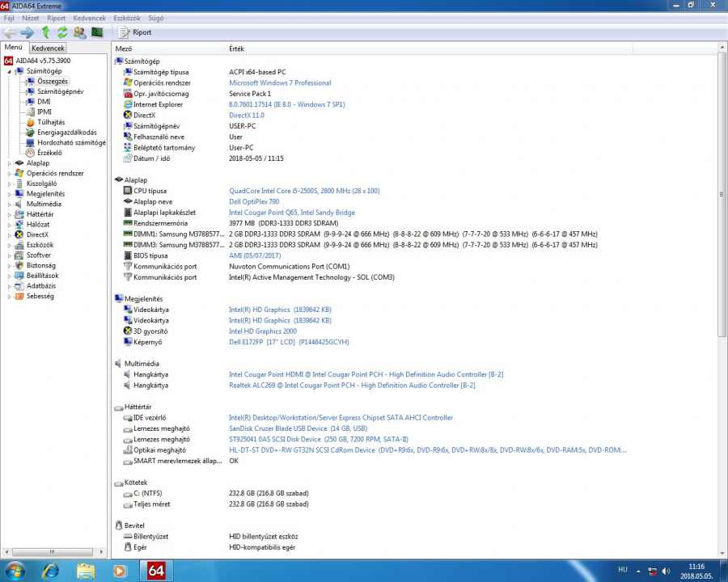Switch to the Menü tab
Viewport: 728px width, 582px height.
click(14, 48)
